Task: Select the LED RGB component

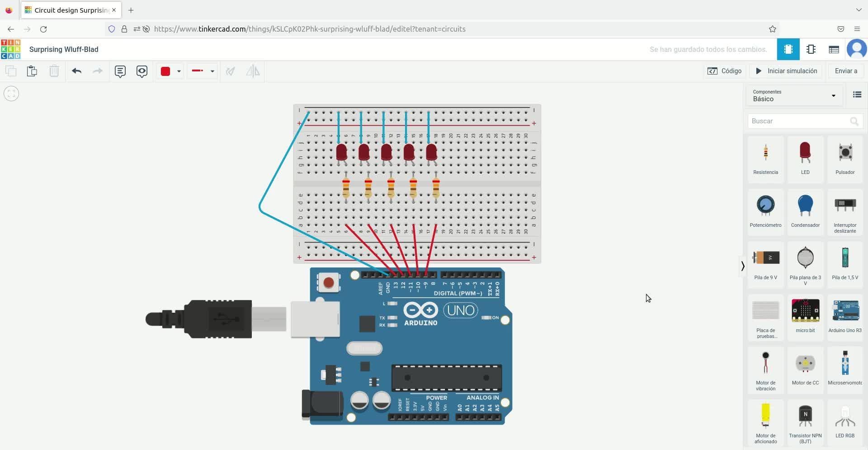Action: [x=845, y=422]
